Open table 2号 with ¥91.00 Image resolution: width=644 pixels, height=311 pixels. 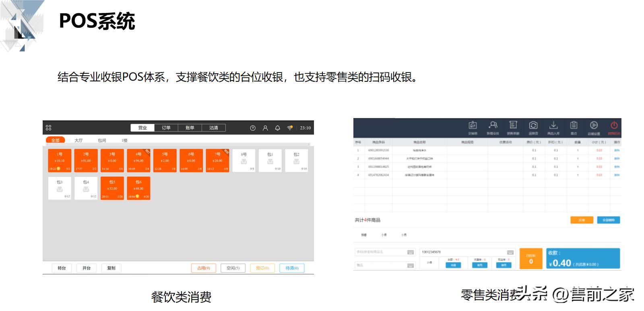(86, 161)
